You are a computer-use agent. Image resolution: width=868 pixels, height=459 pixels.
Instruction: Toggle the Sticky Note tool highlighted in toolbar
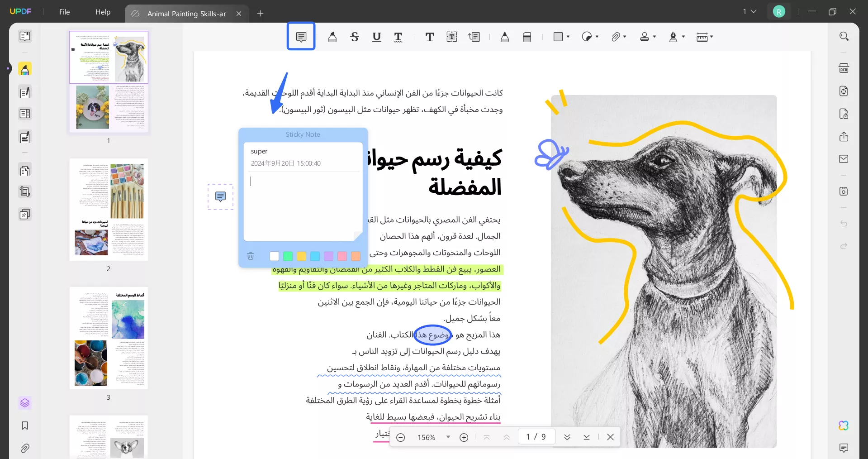tap(301, 36)
